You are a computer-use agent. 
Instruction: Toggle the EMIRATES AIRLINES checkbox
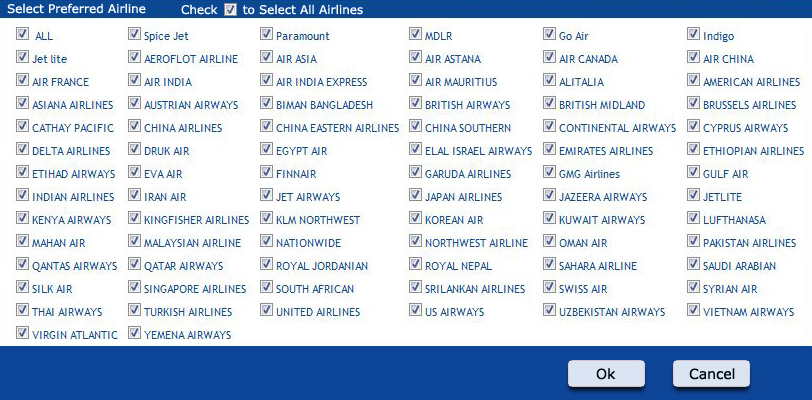pyautogui.click(x=549, y=150)
